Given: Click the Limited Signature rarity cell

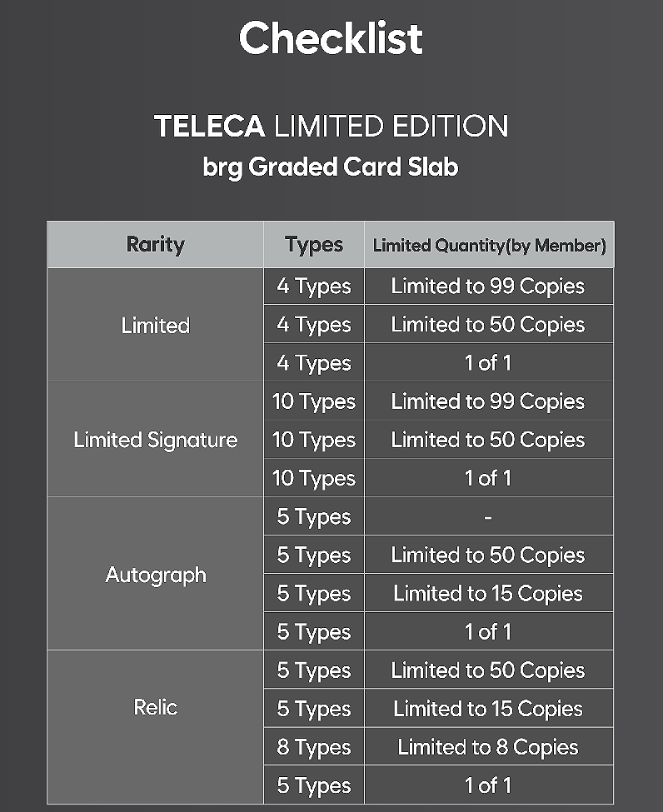Looking at the screenshot, I should point(156,440).
